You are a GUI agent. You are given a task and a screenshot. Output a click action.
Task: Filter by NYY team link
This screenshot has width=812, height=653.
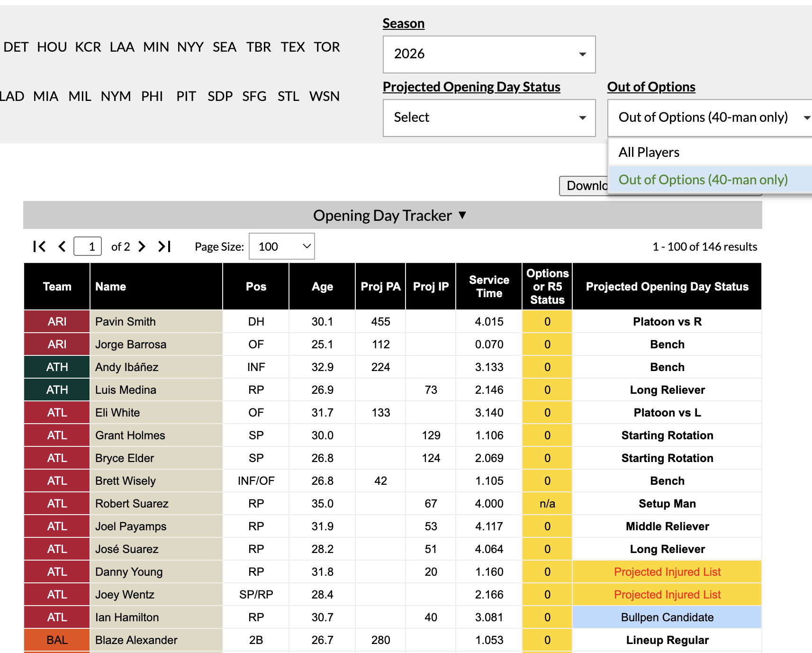(190, 47)
